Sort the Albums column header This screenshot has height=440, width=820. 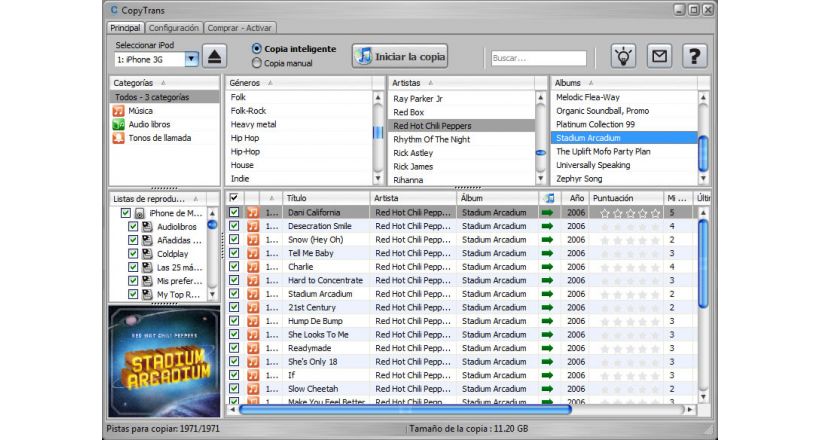pyautogui.click(x=624, y=83)
